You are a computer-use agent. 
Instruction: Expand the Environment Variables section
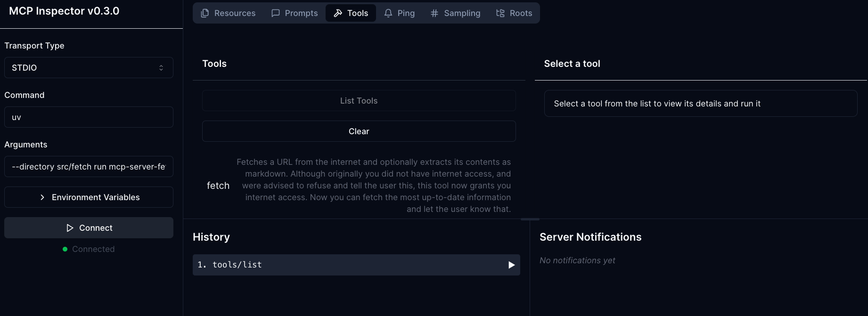coord(89,197)
